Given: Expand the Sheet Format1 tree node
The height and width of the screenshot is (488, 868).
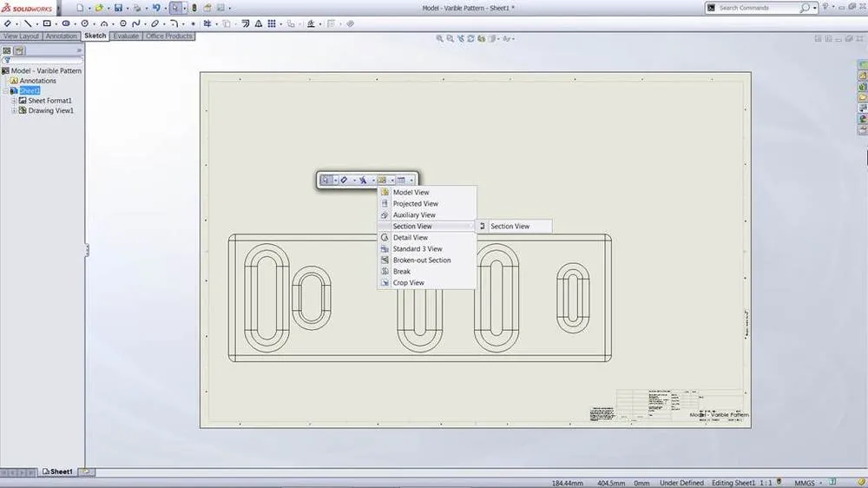Looking at the screenshot, I should pos(15,101).
